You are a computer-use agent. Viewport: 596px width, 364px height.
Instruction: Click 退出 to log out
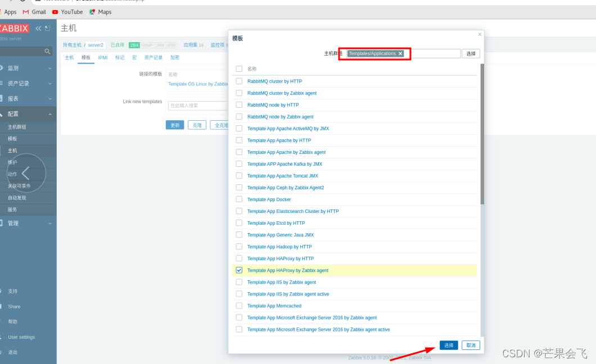(12, 352)
